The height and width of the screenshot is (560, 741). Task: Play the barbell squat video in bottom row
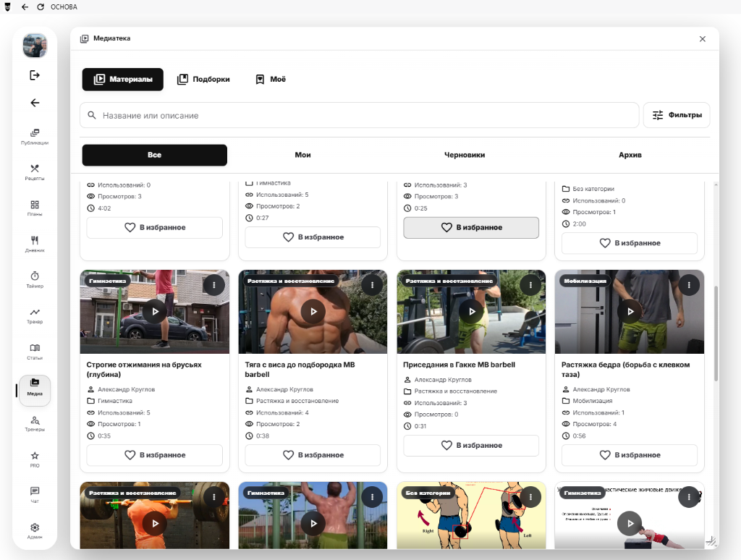(155, 523)
